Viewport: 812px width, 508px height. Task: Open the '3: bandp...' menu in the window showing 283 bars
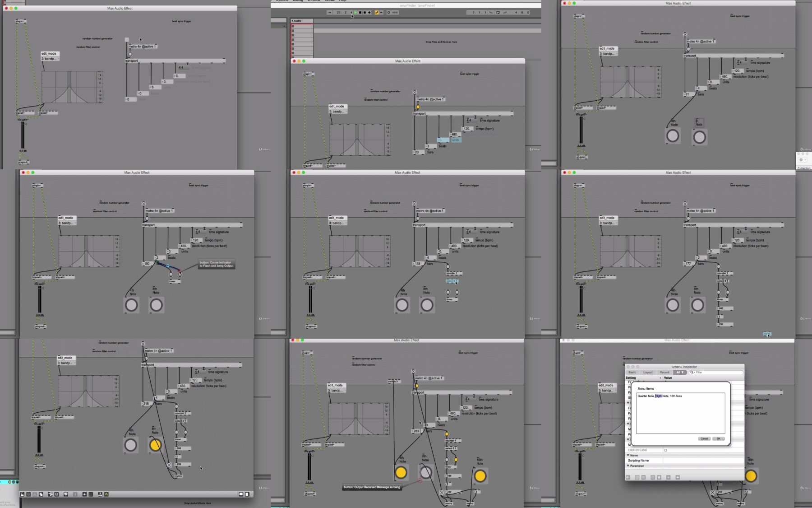point(337,391)
